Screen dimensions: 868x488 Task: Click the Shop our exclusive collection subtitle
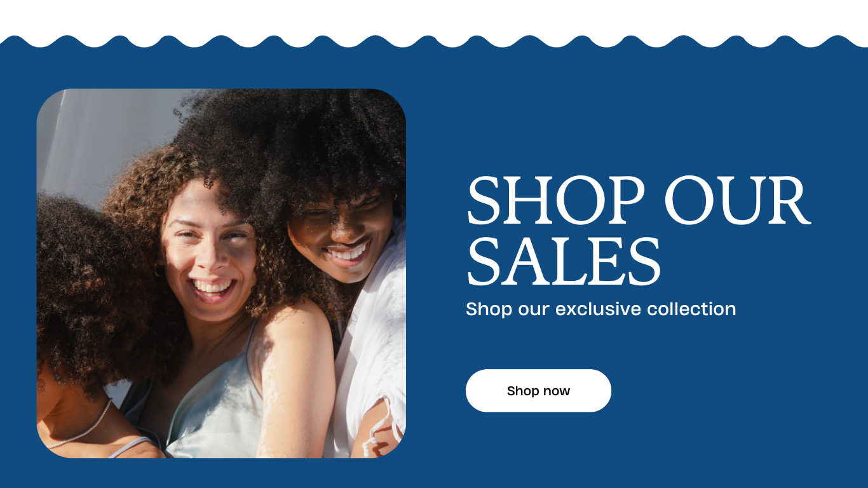click(x=600, y=309)
